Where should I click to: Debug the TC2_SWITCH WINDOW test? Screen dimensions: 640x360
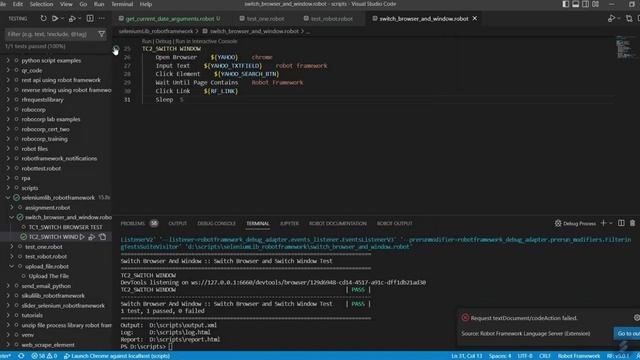coord(92,237)
